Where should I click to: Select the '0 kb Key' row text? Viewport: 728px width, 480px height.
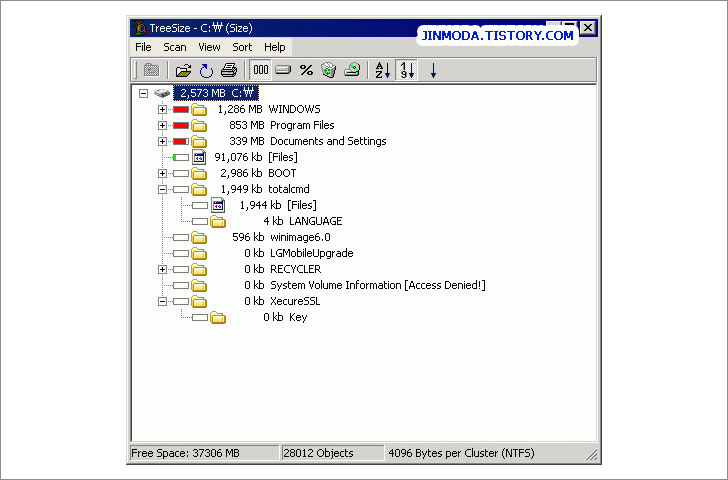285,317
